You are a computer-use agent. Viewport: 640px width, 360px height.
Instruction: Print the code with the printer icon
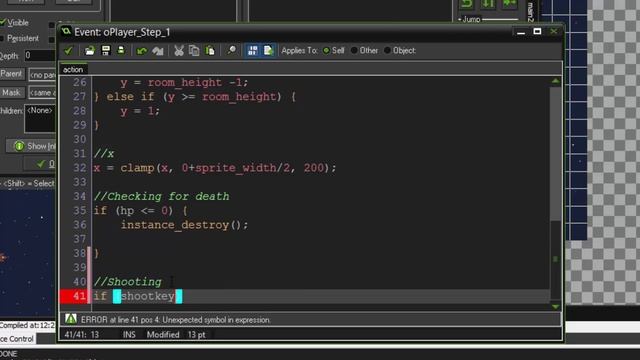121,51
